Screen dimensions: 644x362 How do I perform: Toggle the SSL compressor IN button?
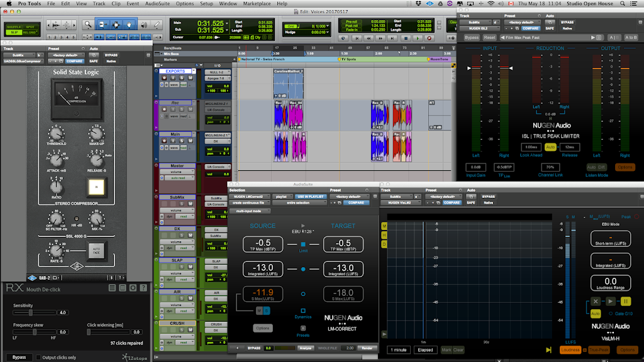pos(96,187)
